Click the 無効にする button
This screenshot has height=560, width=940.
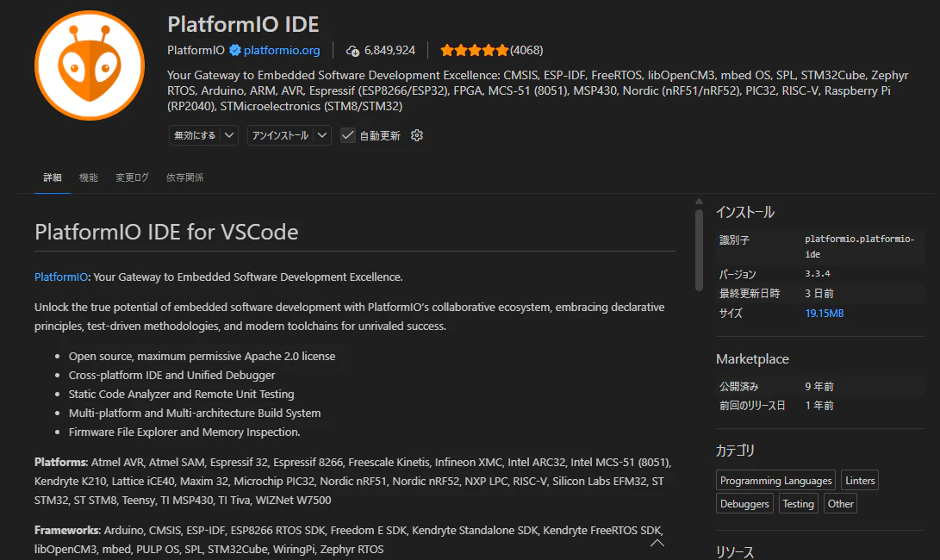pos(195,135)
